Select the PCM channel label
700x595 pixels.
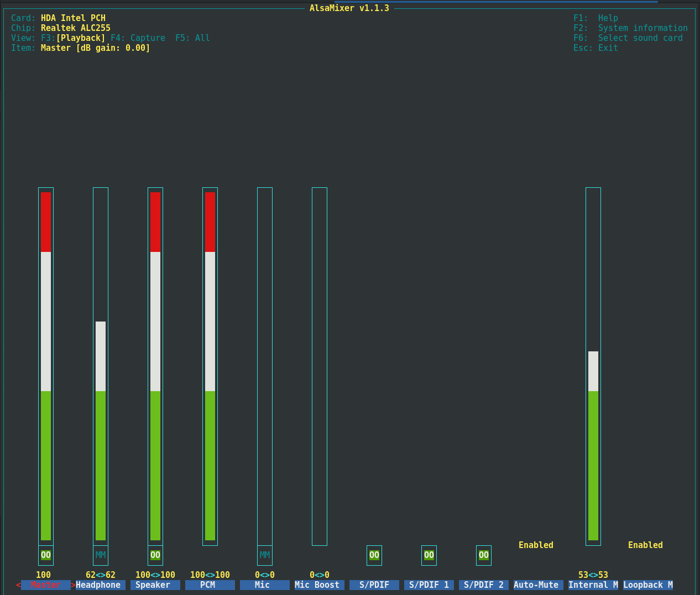210,585
